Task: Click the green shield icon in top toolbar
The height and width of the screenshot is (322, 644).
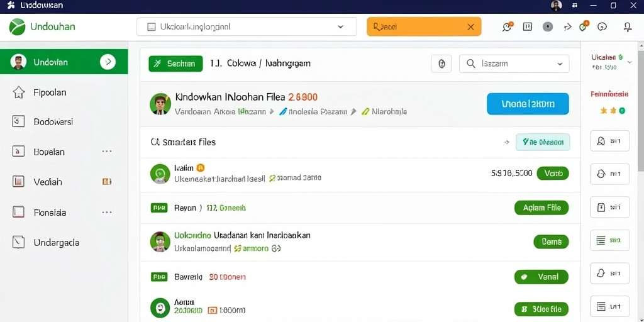Action: [583, 26]
